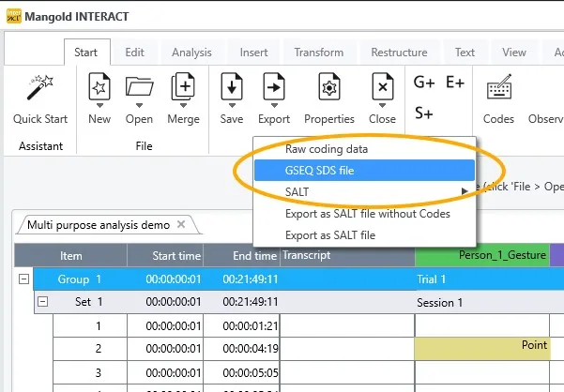Click the Mangold INTERACT app logo

(x=14, y=16)
